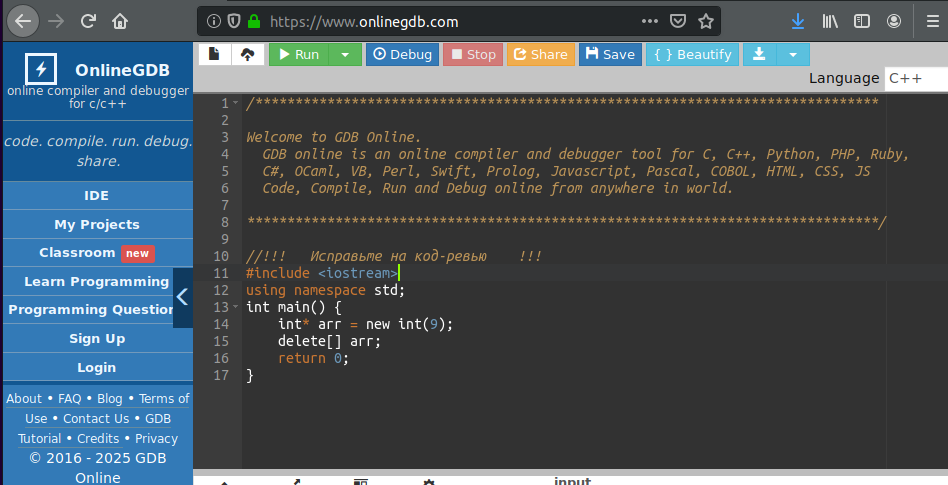
Task: Place cursor on line 14 'new int(9)' code
Action: (x=409, y=324)
